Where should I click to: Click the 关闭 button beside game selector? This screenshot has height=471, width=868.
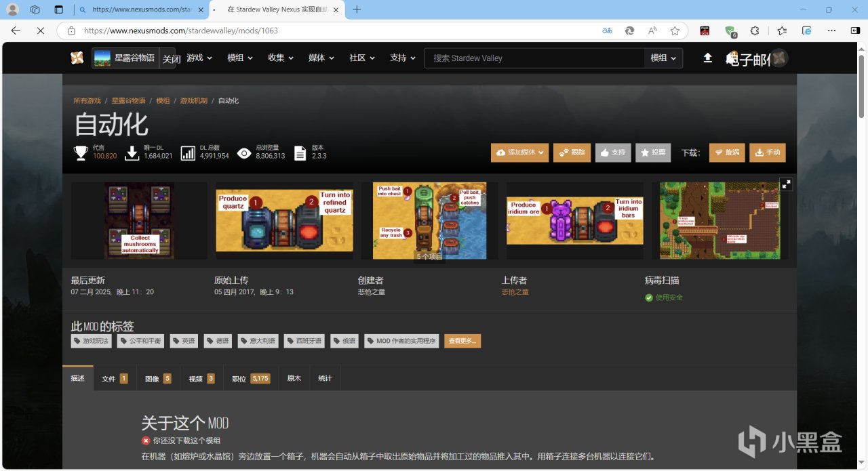[x=172, y=59]
